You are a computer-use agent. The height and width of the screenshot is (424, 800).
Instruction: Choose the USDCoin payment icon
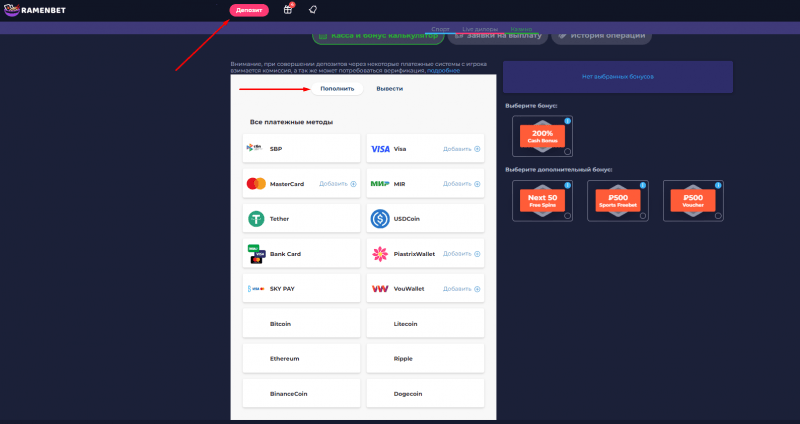tap(380, 219)
